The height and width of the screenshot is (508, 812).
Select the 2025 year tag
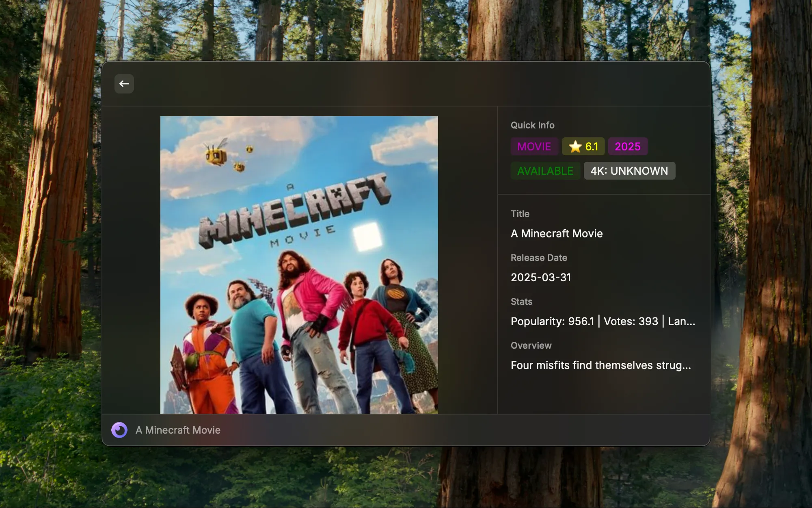[627, 146]
